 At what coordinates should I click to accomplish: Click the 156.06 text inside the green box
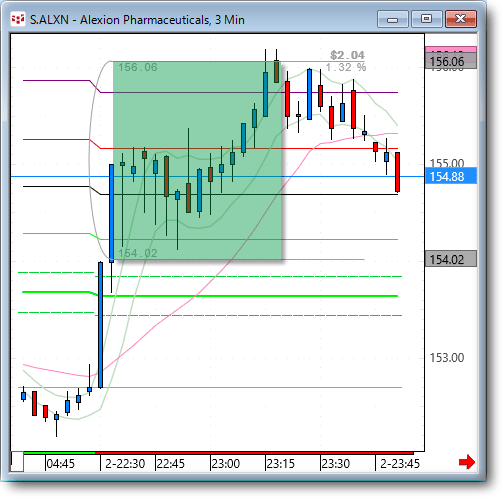tap(138, 67)
